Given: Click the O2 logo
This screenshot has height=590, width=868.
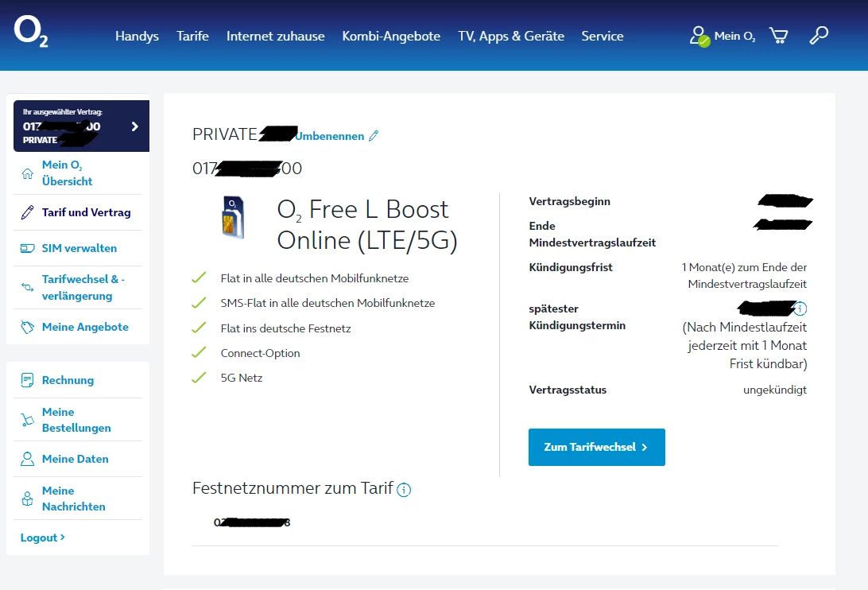Looking at the screenshot, I should pos(31,31).
